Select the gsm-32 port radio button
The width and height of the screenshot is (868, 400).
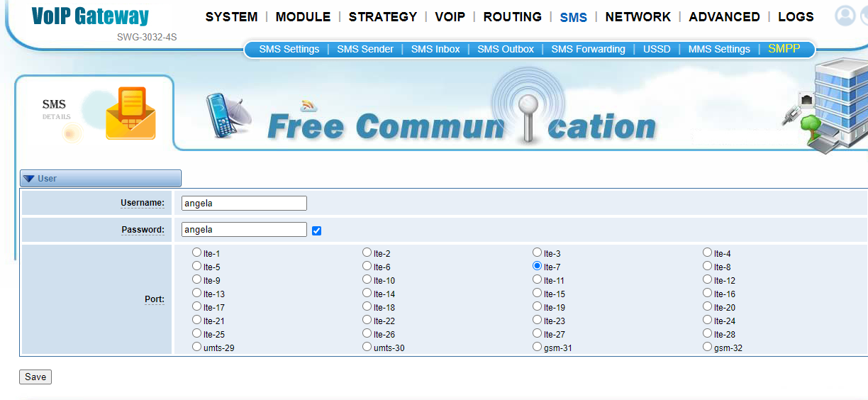[x=707, y=347]
